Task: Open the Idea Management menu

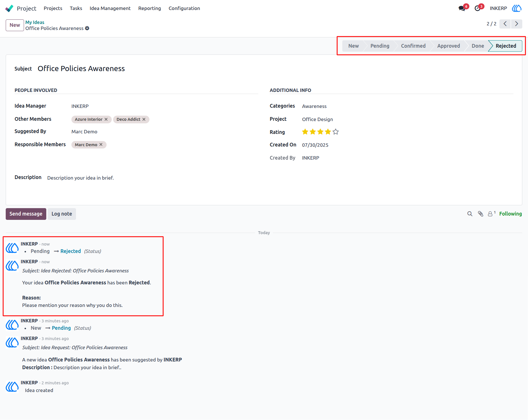Action: tap(110, 8)
